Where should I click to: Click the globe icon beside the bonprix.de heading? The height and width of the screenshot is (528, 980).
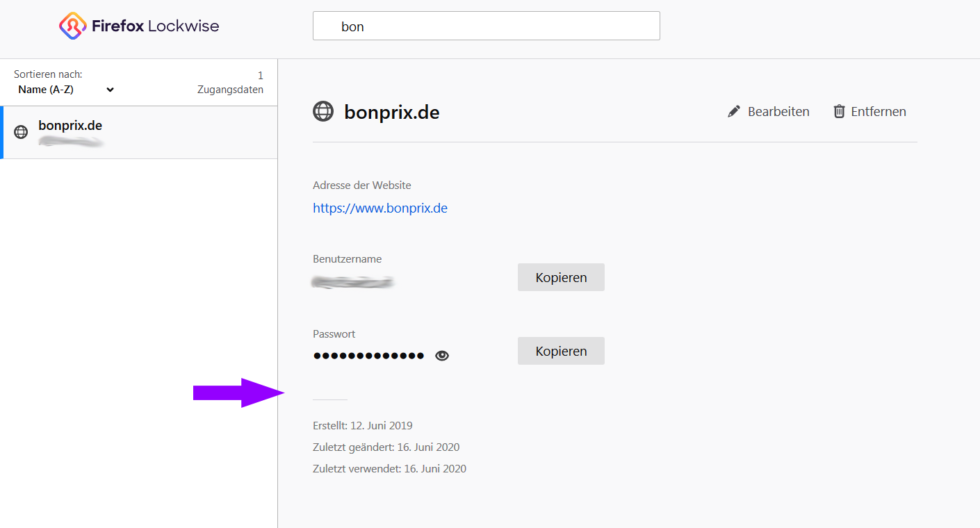pyautogui.click(x=323, y=111)
